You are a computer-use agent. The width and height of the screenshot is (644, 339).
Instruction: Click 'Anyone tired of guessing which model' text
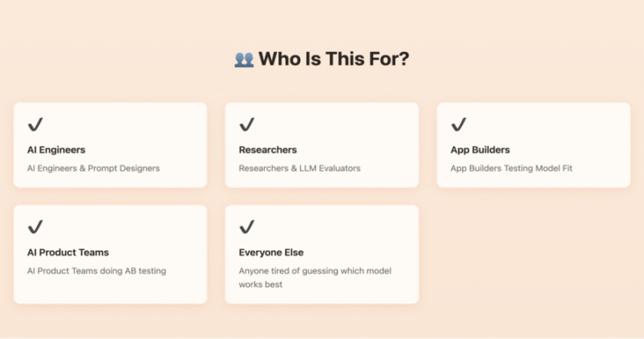tap(315, 271)
